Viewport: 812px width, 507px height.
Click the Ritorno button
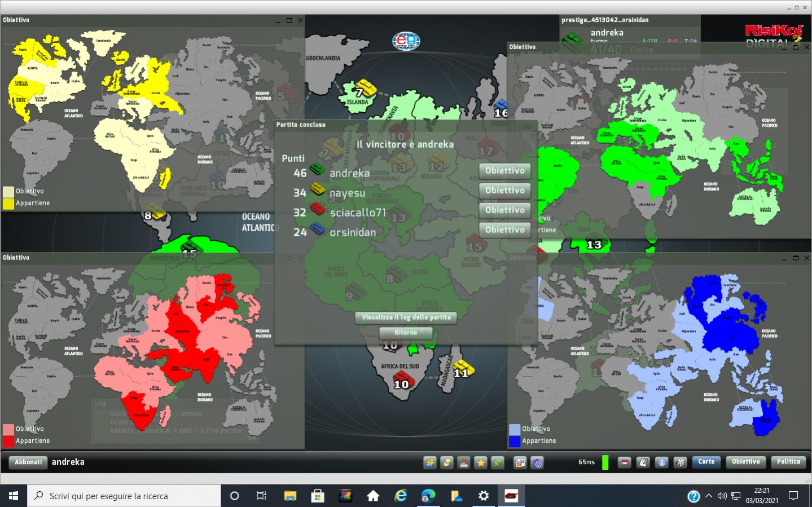pos(406,333)
